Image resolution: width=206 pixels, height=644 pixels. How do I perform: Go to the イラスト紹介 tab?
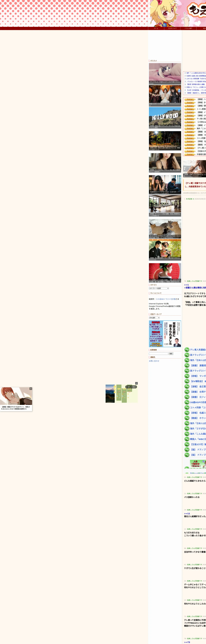point(188,28)
